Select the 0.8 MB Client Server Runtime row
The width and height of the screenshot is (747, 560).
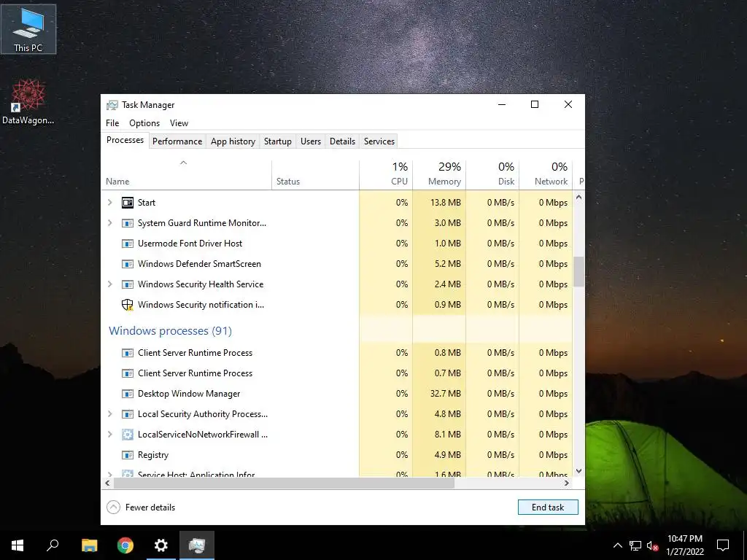pyautogui.click(x=337, y=353)
